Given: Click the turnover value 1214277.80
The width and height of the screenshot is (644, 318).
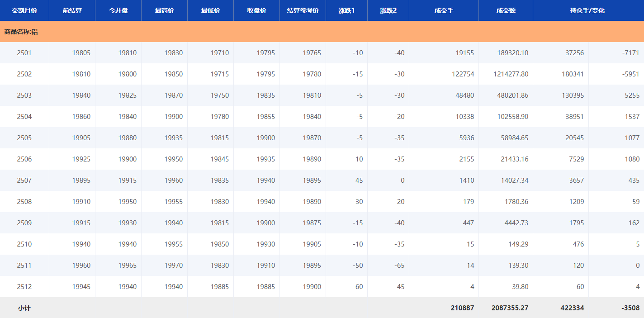Looking at the screenshot, I should pos(511,74).
